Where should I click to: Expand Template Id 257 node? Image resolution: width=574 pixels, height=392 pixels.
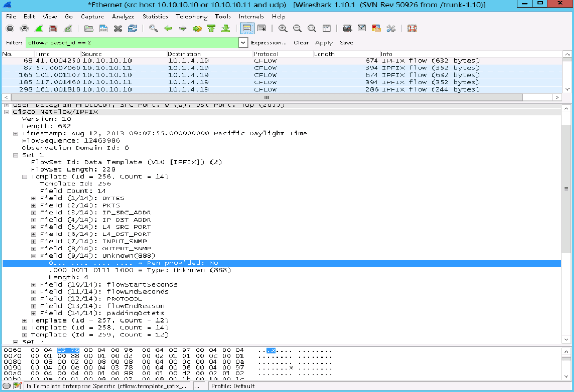(x=24, y=320)
